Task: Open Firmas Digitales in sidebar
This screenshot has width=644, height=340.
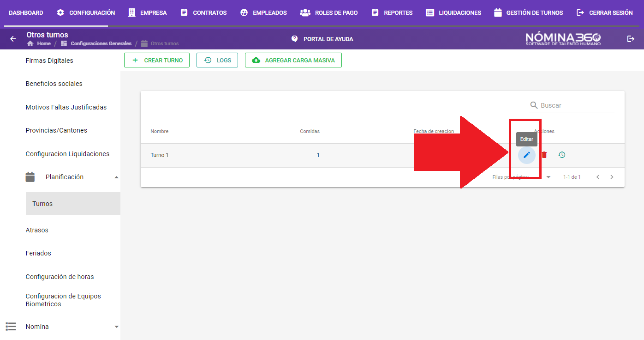Action: coord(49,61)
